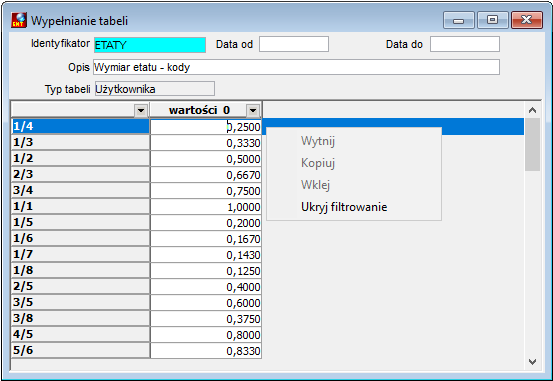The image size is (553, 381).
Task: Select the row labeled 3/8
Action: pos(80,318)
